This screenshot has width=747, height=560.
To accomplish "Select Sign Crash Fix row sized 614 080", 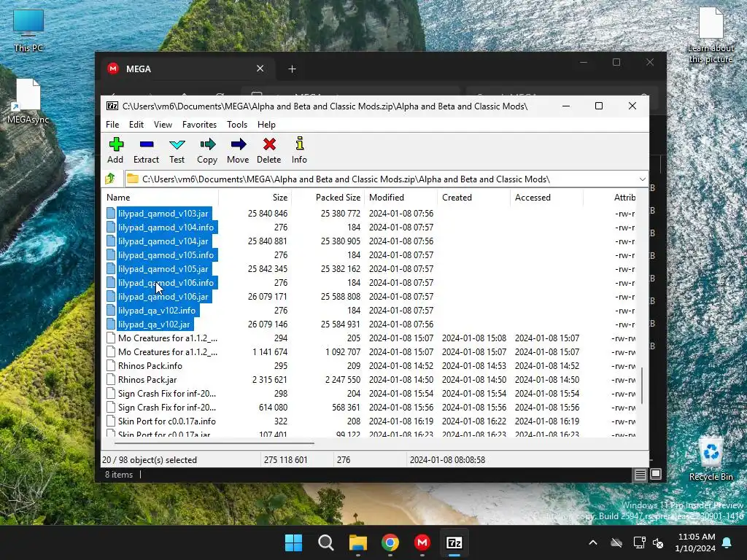I will [167, 407].
